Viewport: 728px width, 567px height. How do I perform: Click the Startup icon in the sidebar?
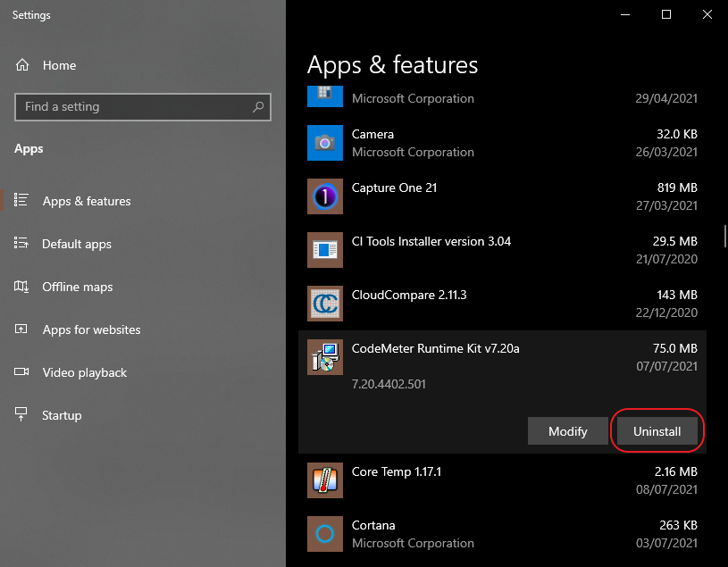coord(21,414)
